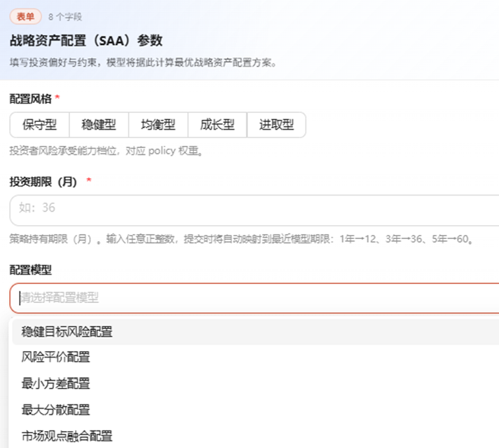Click the 配置模型 field label
499x448 pixels.
31,270
